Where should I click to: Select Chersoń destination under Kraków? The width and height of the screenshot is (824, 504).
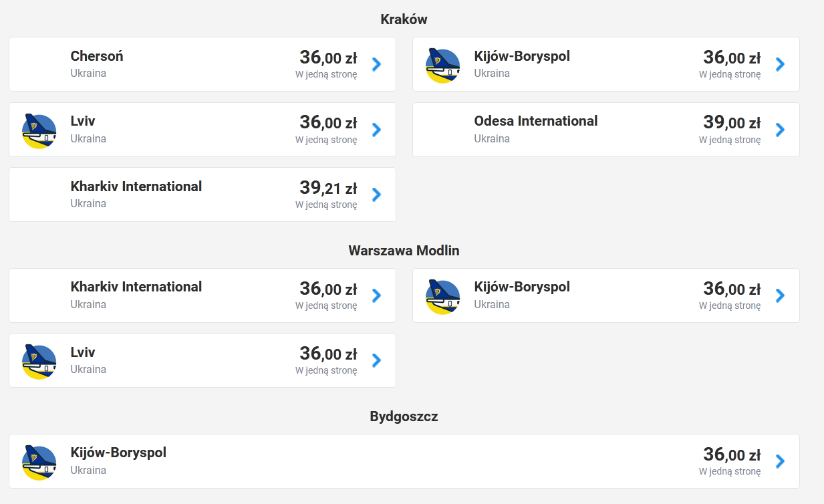click(x=97, y=56)
